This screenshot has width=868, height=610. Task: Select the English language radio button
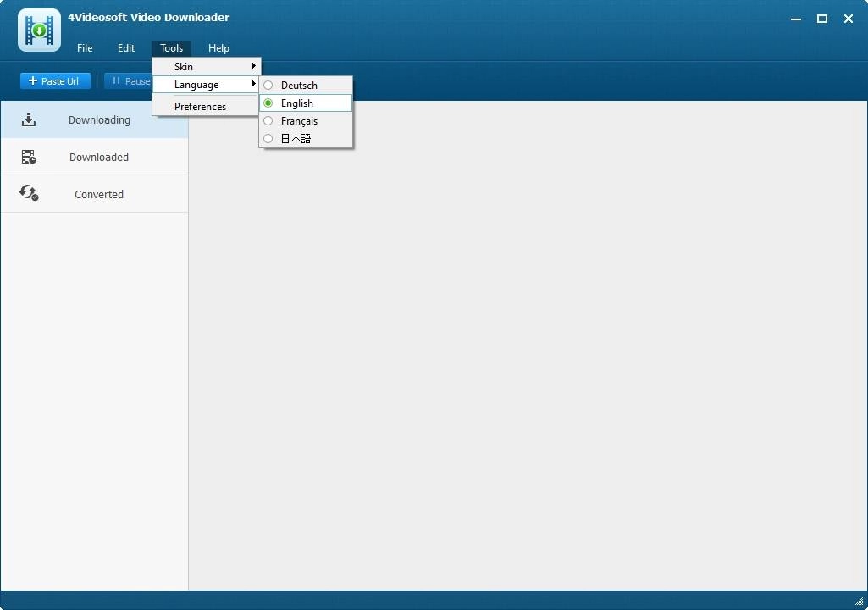point(268,103)
